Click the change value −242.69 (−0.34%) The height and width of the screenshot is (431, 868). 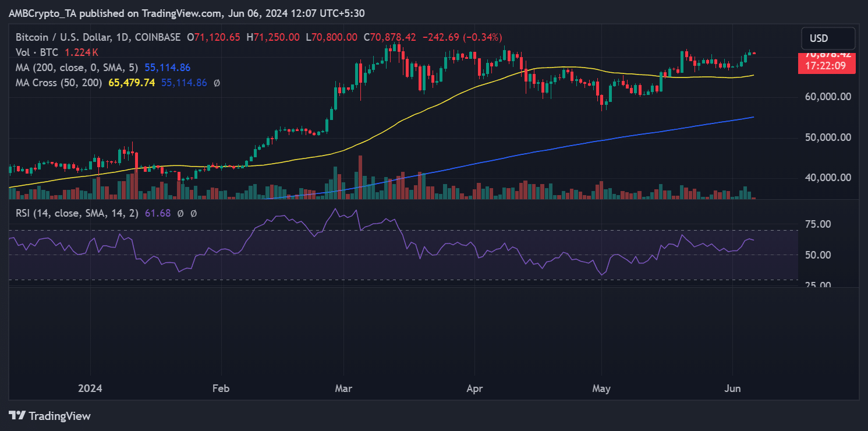pos(462,37)
